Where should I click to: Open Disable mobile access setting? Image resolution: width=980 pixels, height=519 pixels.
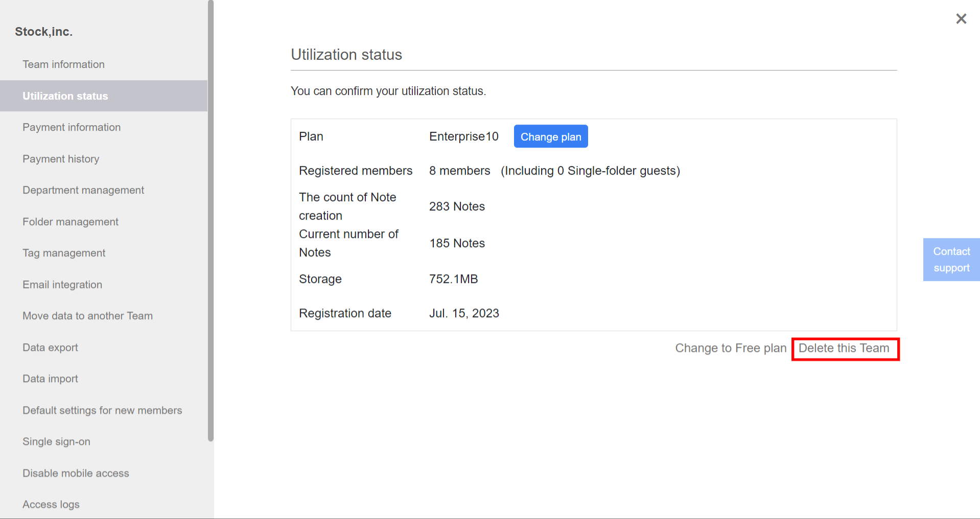(76, 473)
